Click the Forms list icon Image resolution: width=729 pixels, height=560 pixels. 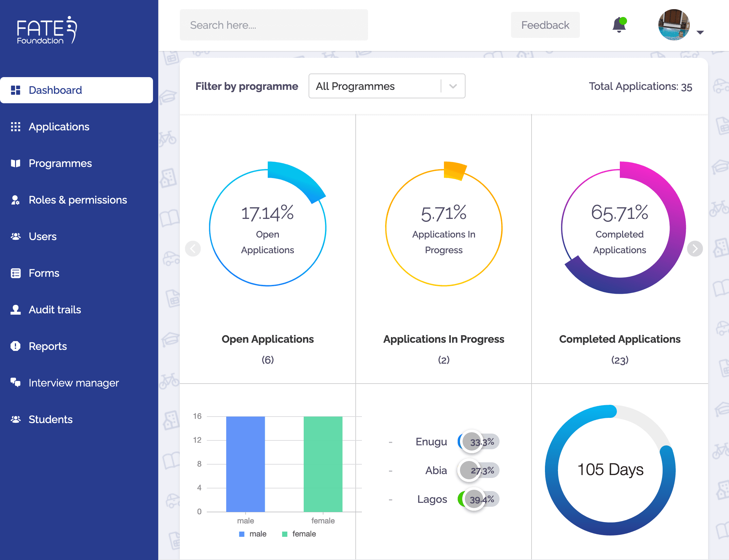pyautogui.click(x=15, y=273)
